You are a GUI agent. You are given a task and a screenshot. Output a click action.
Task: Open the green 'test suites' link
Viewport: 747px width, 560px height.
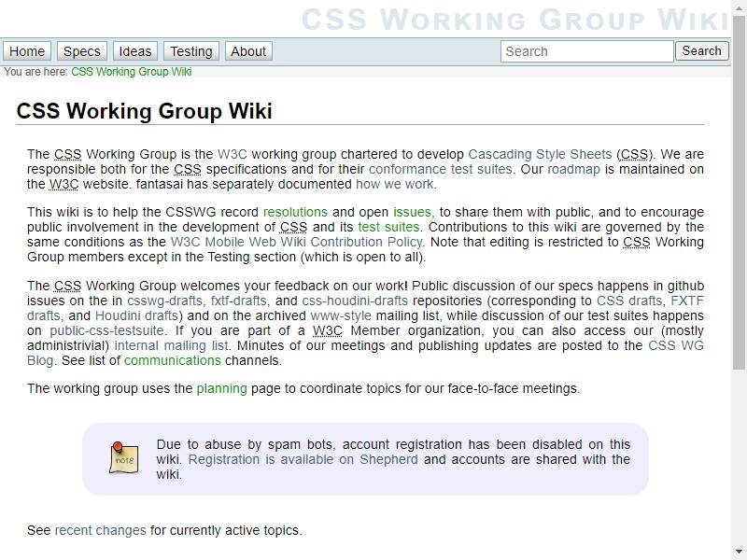pos(388,227)
